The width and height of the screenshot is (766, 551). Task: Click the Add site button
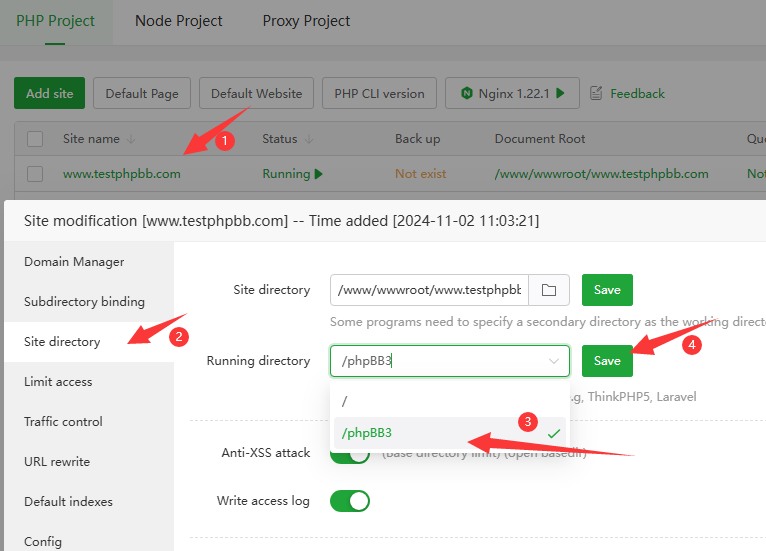pyautogui.click(x=49, y=93)
